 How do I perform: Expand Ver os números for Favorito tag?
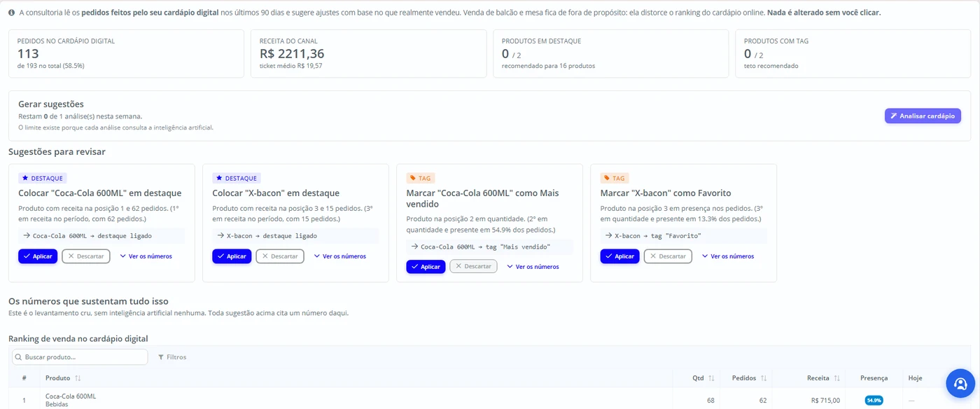[727, 256]
